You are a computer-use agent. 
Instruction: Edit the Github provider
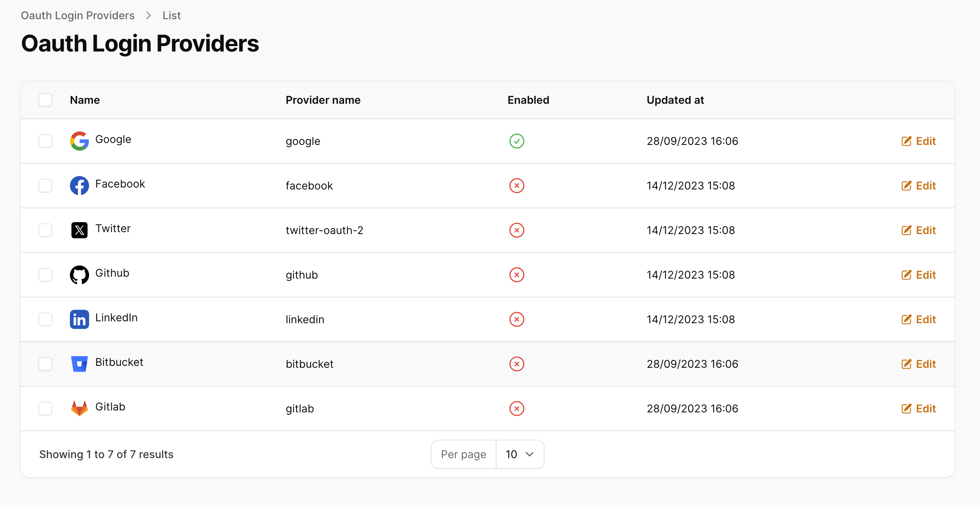[919, 275]
